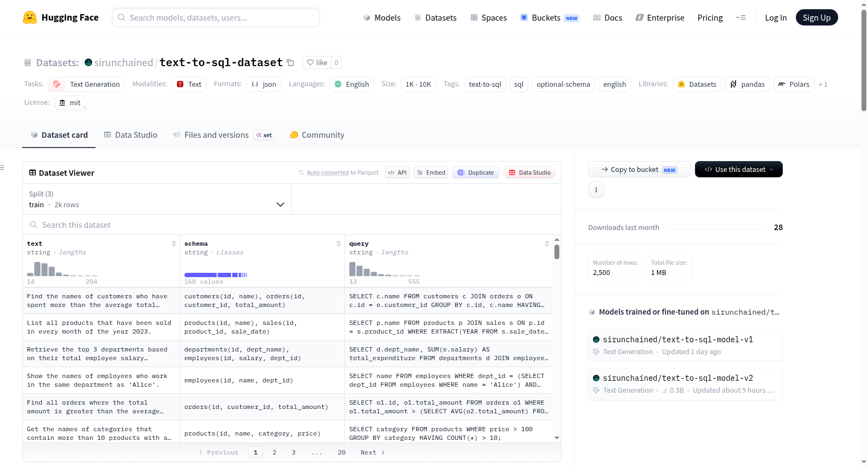The image size is (868, 467).
Task: Click the sirunchained owner avatar in title
Action: [88, 62]
